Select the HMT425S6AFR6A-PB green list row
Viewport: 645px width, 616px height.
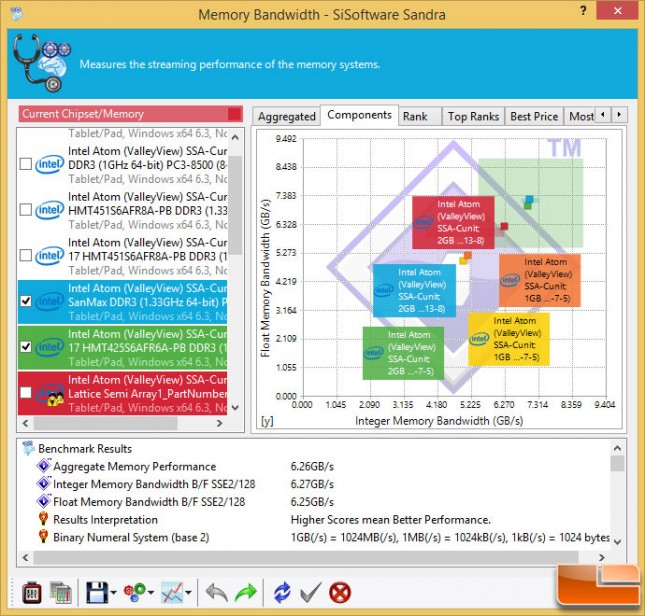tap(123, 347)
